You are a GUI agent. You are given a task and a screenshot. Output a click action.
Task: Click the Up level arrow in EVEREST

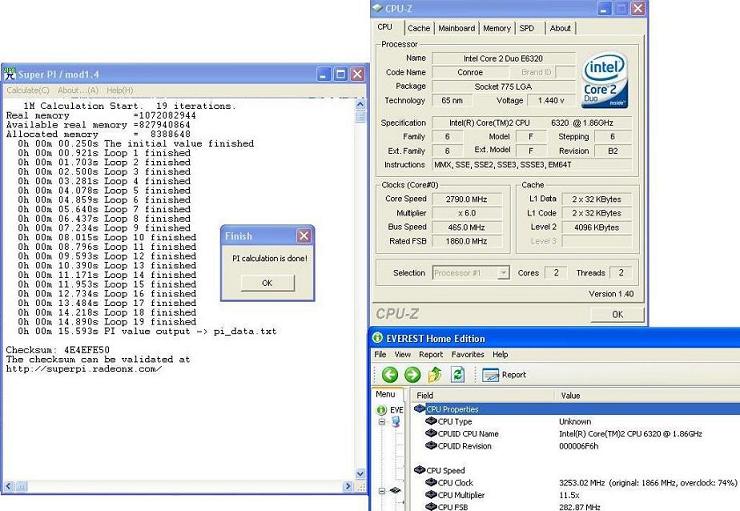click(x=435, y=375)
